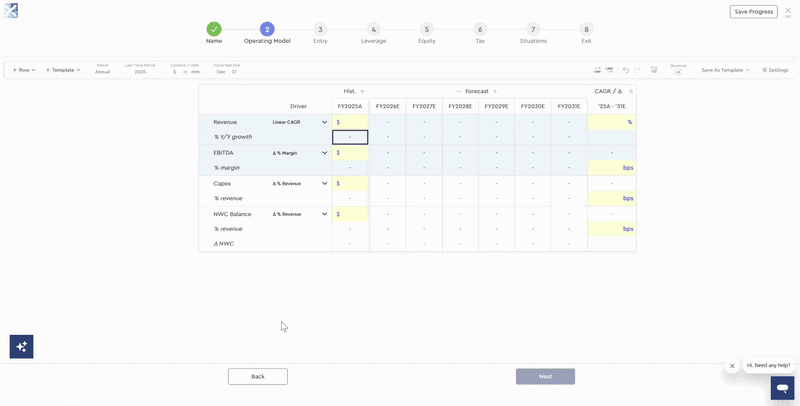The width and height of the screenshot is (800, 406).
Task: Select the units value mm
Action: tap(195, 72)
